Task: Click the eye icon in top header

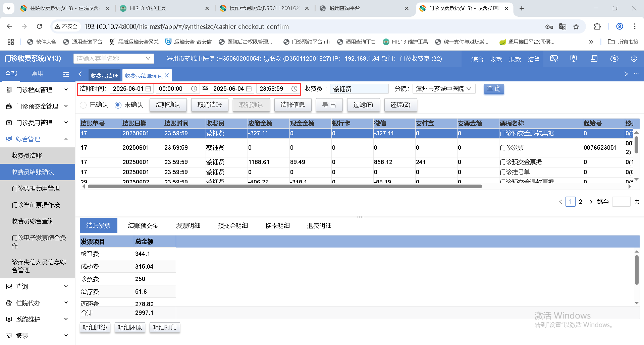Action: click(614, 59)
